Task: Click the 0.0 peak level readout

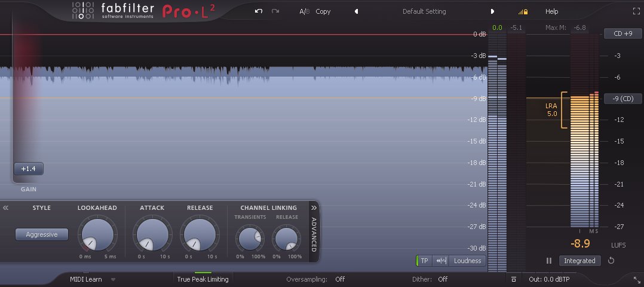Action: tap(497, 28)
